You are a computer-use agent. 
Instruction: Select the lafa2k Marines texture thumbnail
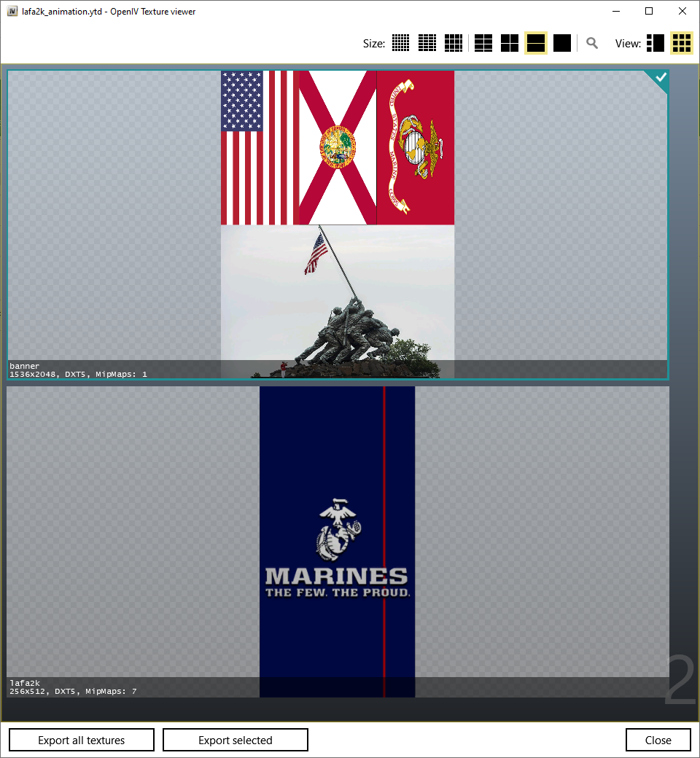click(338, 542)
